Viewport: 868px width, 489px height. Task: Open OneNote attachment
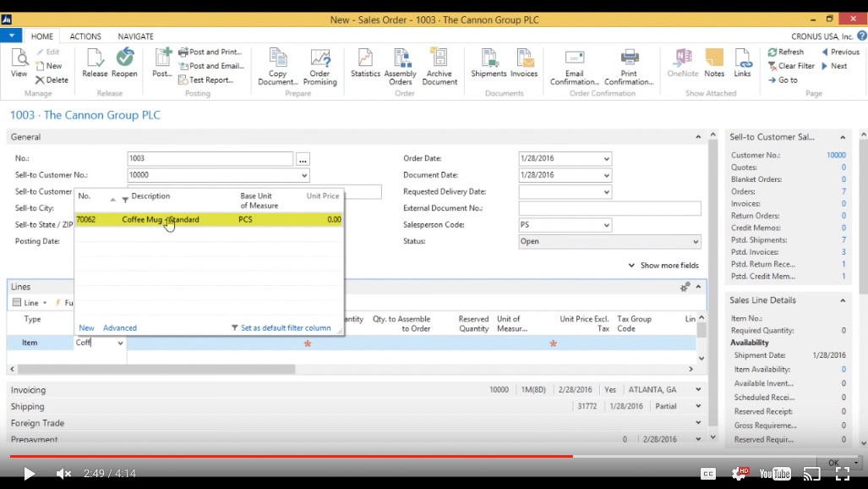683,63
